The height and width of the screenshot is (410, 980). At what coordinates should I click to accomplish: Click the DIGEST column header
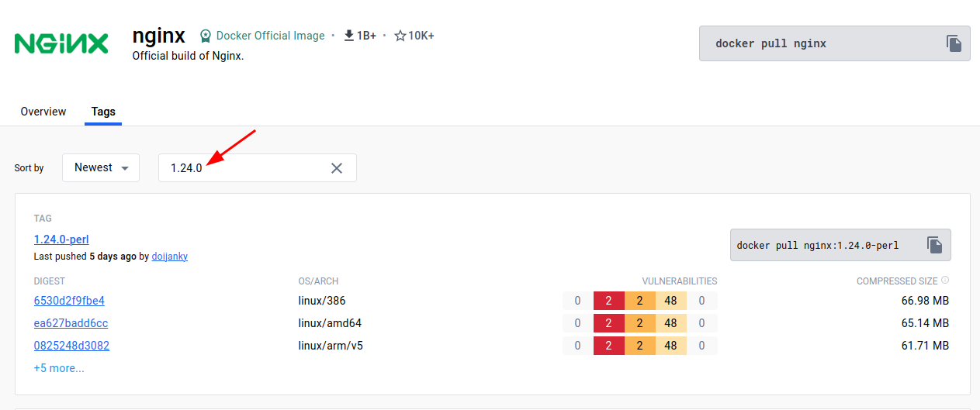(x=50, y=281)
